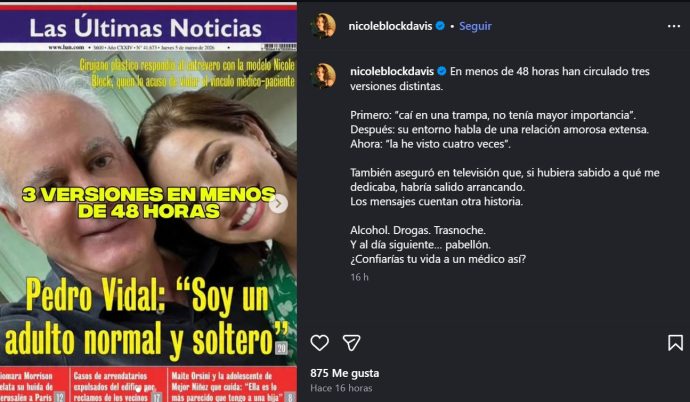
Task: Click the verified badge beside the caption username
Action: [442, 71]
